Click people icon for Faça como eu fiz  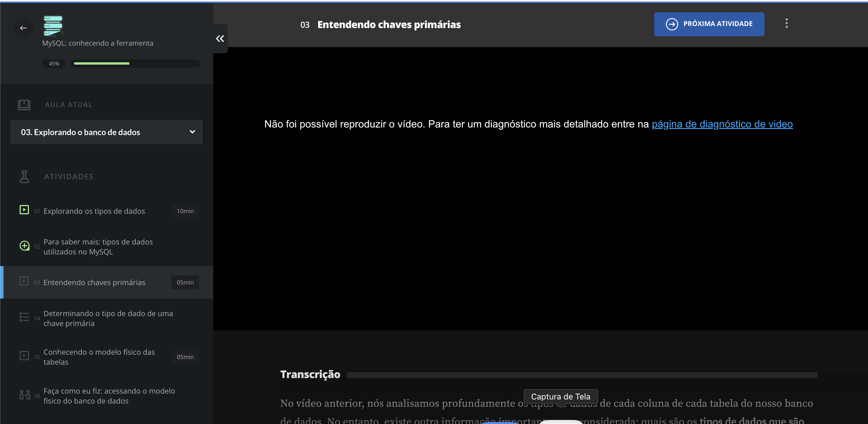coord(25,394)
